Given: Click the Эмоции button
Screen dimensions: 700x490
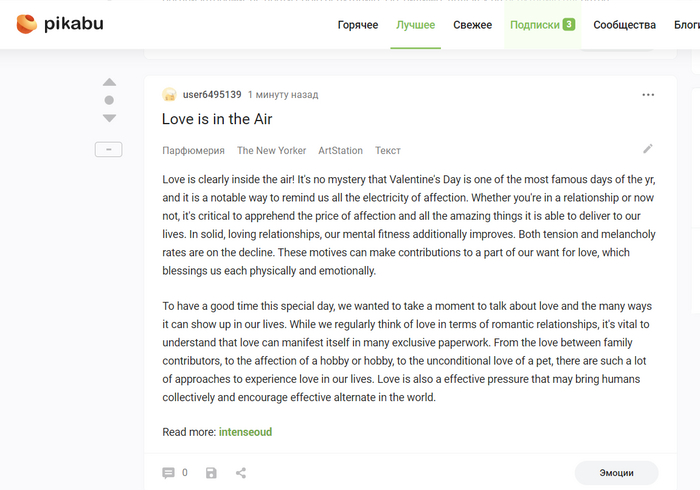Looking at the screenshot, I should click(616, 473).
